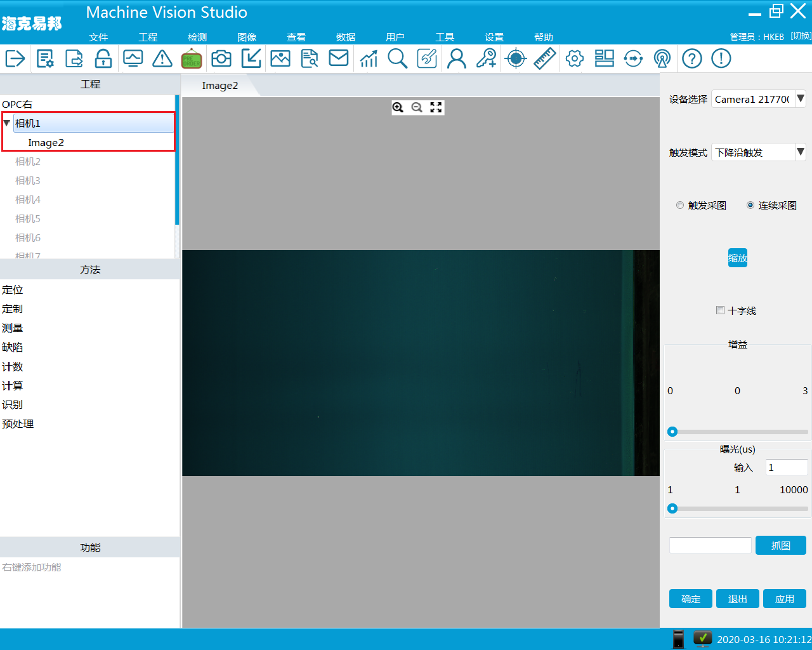Click the camera capture icon in toolbar
The height and width of the screenshot is (650, 812).
pyautogui.click(x=221, y=58)
